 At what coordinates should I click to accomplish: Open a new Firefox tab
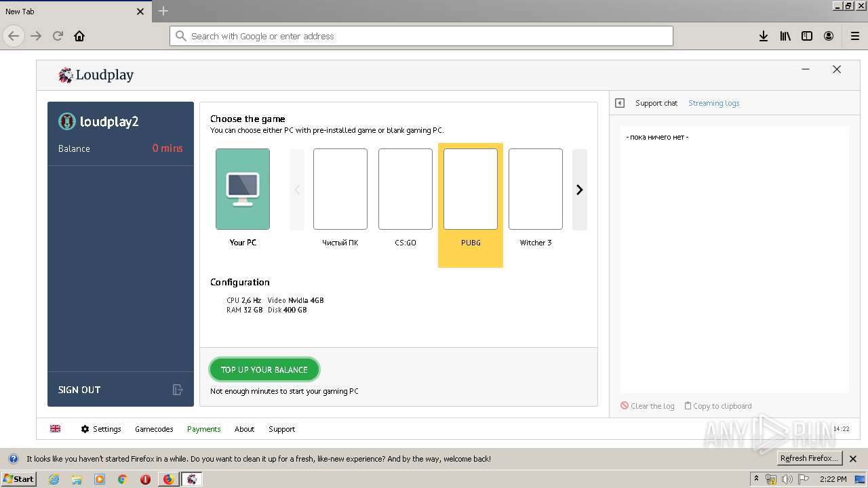click(x=163, y=11)
